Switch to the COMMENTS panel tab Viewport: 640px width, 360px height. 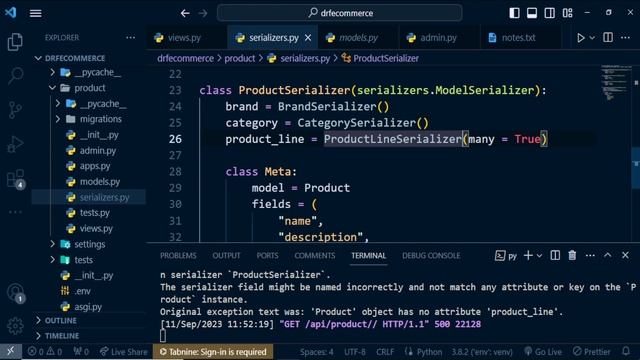coord(315,256)
